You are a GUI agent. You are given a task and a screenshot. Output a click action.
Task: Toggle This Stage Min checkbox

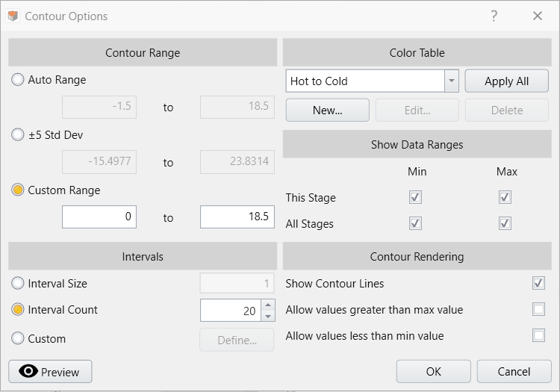[415, 197]
